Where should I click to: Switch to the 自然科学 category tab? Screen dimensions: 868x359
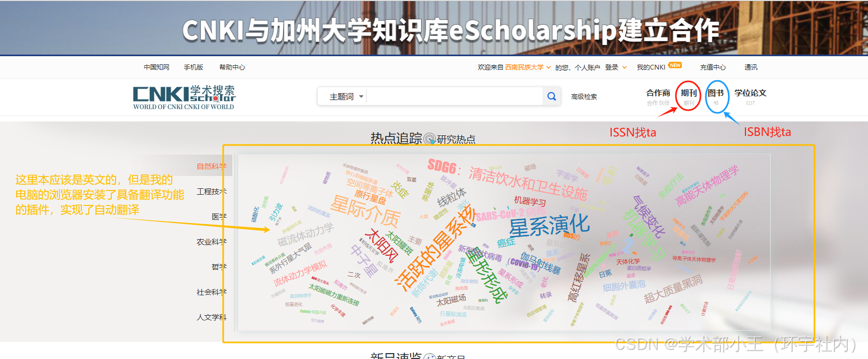pyautogui.click(x=211, y=166)
